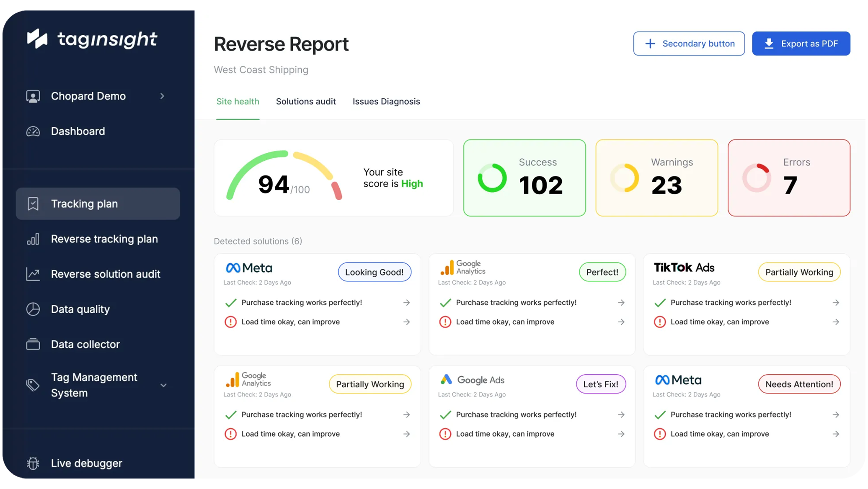This screenshot has width=868, height=489.
Task: Click the taginsight logo icon
Action: point(37,39)
